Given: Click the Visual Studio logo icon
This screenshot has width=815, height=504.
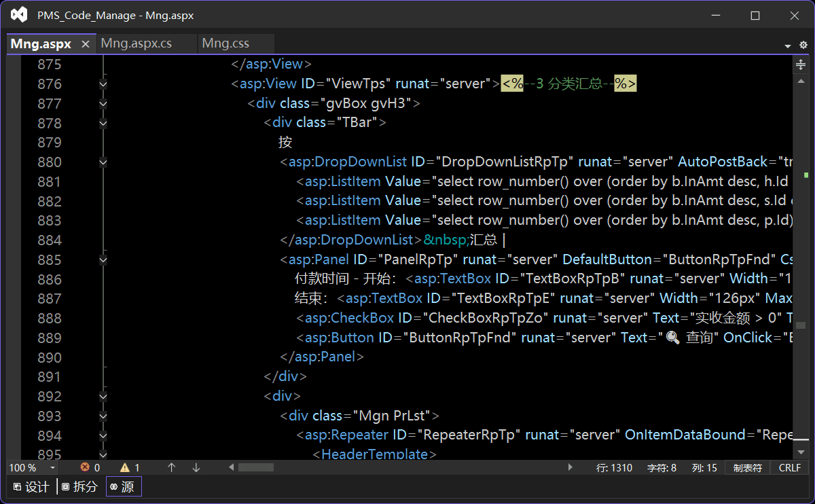Looking at the screenshot, I should [19, 15].
